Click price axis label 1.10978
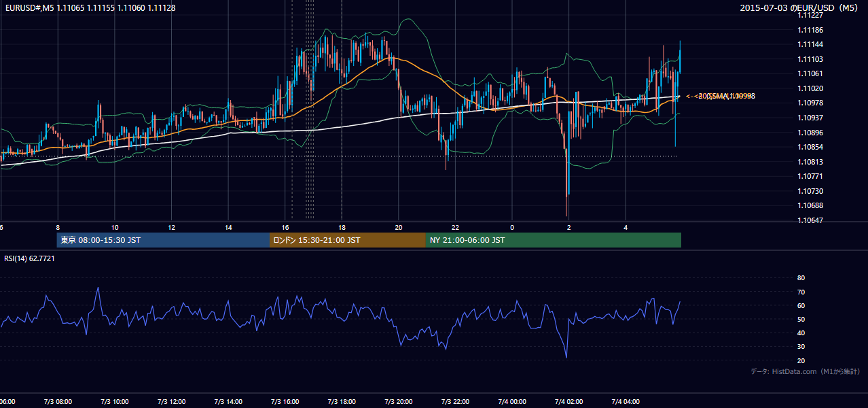The width and height of the screenshot is (868, 408). (x=811, y=103)
